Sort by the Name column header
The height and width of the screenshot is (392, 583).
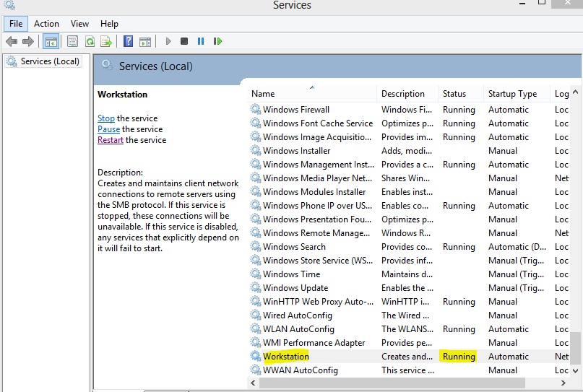[x=311, y=94]
